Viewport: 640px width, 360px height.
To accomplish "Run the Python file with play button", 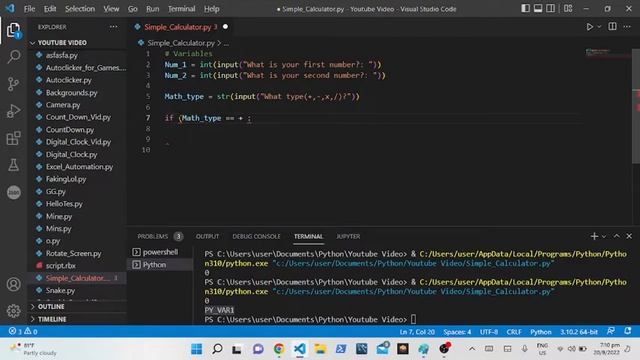I will [x=589, y=27].
